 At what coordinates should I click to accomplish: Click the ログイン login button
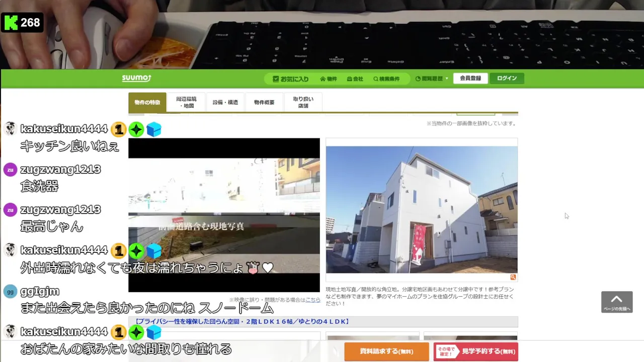507,78
